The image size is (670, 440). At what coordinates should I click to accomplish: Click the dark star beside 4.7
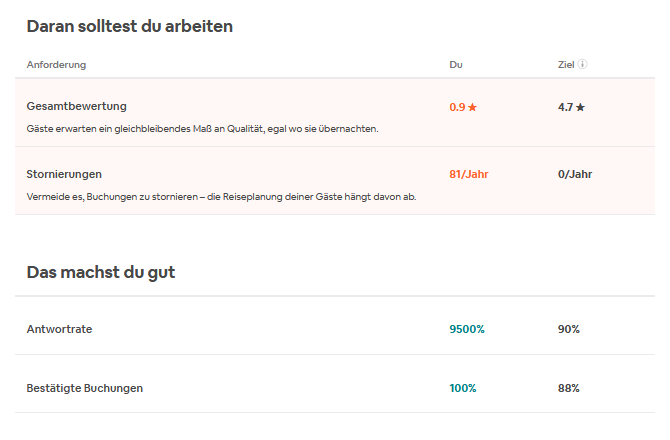581,107
